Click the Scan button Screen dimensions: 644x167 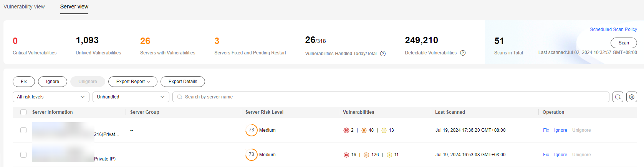point(624,43)
